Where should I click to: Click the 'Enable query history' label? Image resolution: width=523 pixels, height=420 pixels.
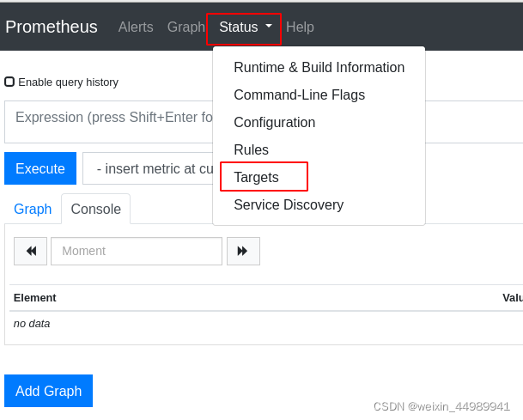click(x=69, y=82)
